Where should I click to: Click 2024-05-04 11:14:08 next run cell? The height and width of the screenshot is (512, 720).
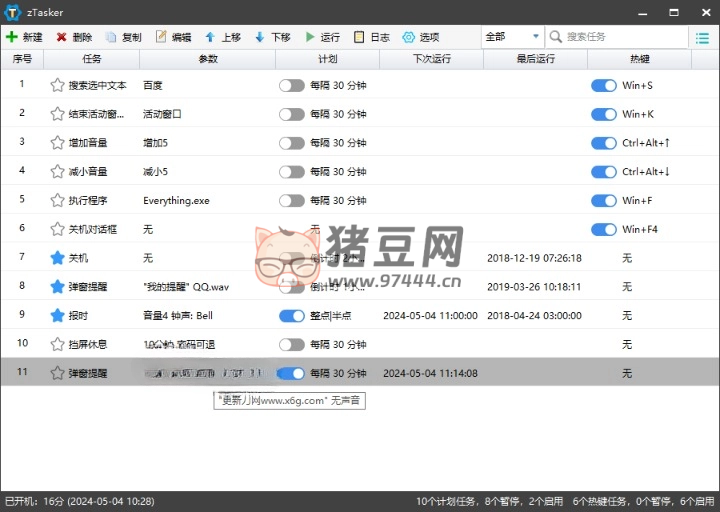430,373
